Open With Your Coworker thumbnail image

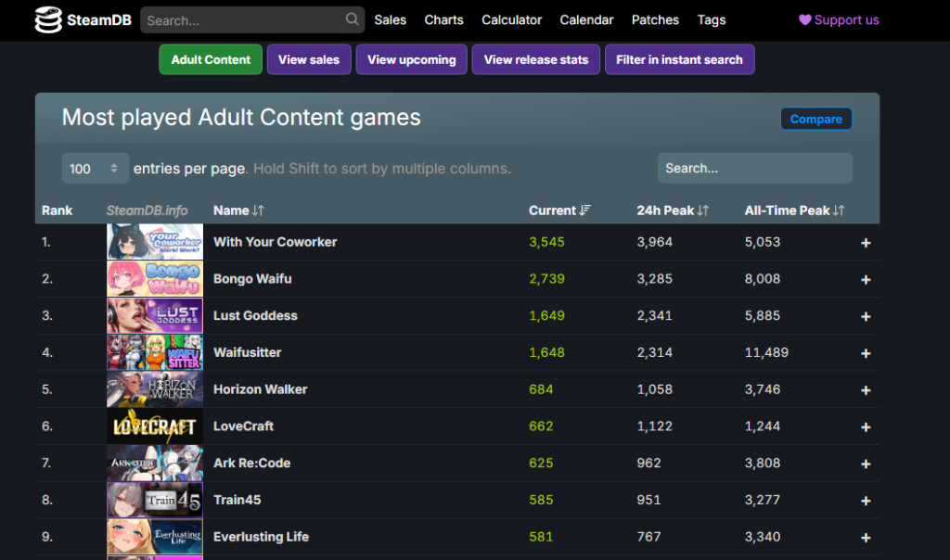(155, 242)
